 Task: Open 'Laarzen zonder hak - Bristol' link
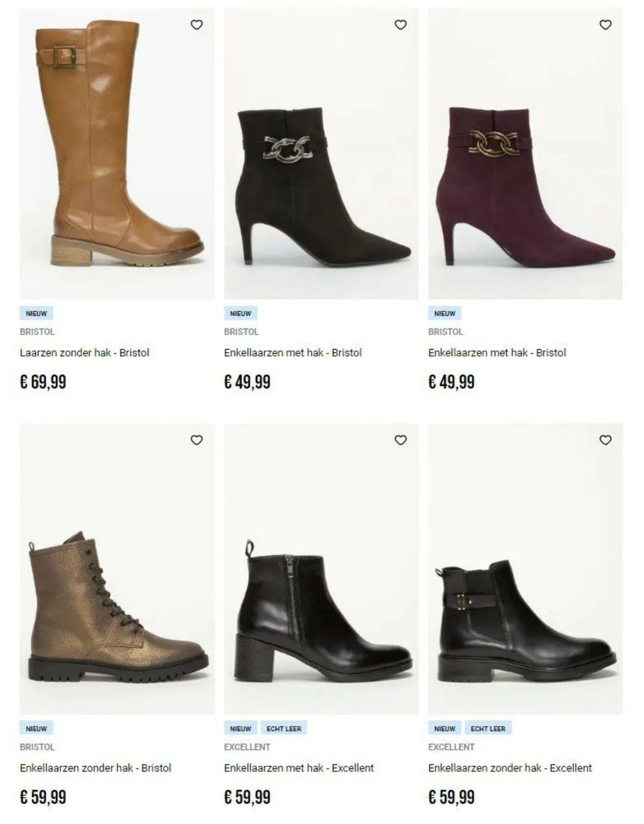84,353
